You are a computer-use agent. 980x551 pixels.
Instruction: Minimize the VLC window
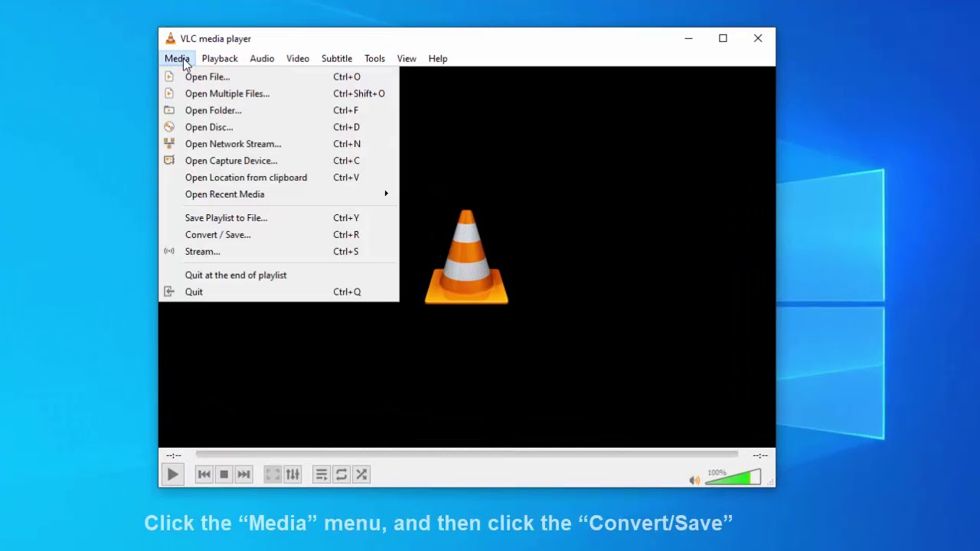point(688,38)
